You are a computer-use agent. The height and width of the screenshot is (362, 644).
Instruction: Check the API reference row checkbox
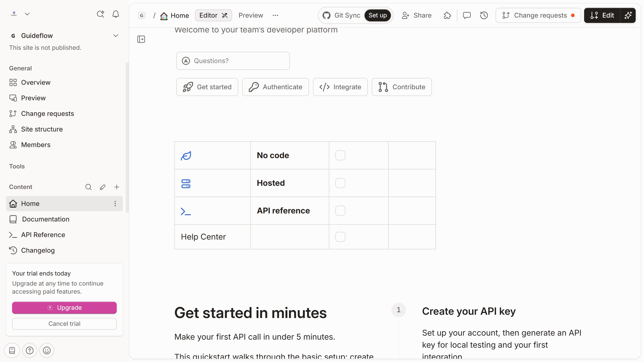[x=340, y=211]
